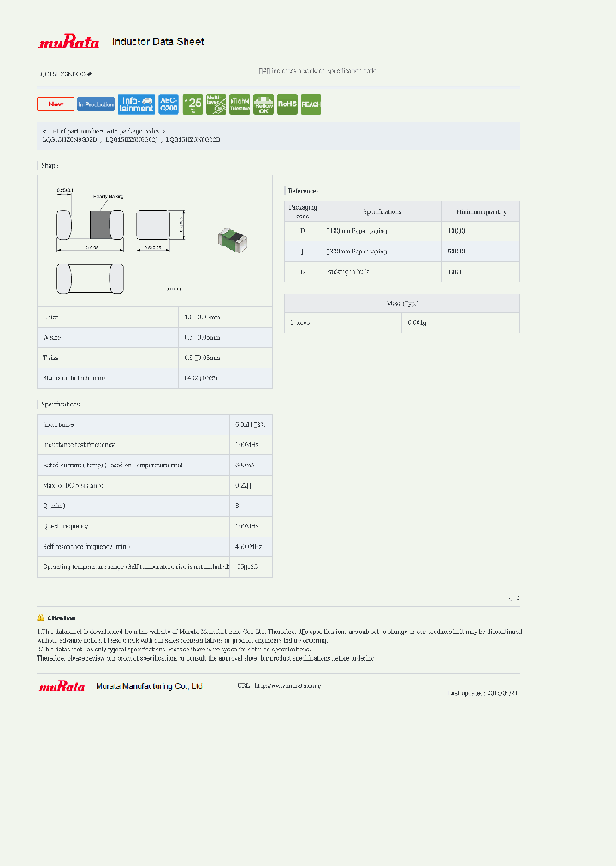The width and height of the screenshot is (616, 866).
Task: Click the 'Specifications' section heading
Action: [60, 404]
